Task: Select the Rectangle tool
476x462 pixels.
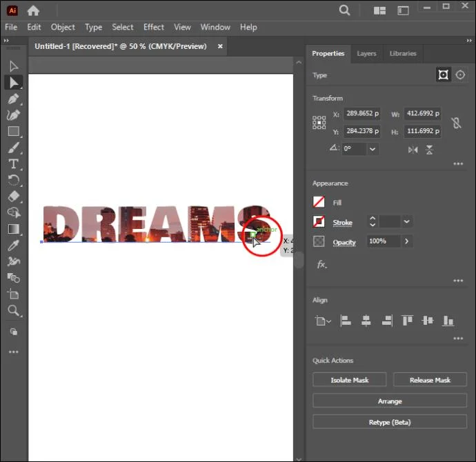Action: click(13, 131)
